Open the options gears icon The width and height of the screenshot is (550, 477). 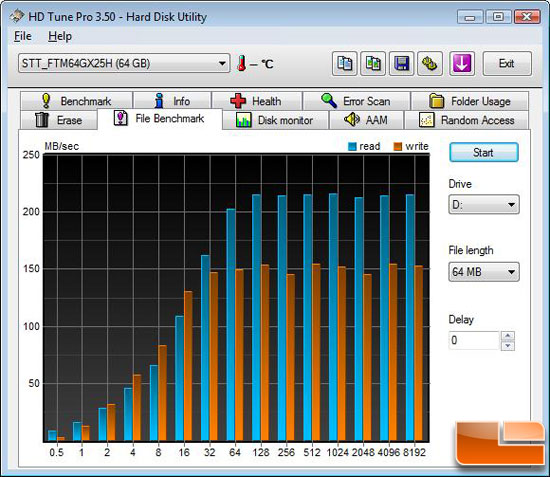(x=430, y=63)
